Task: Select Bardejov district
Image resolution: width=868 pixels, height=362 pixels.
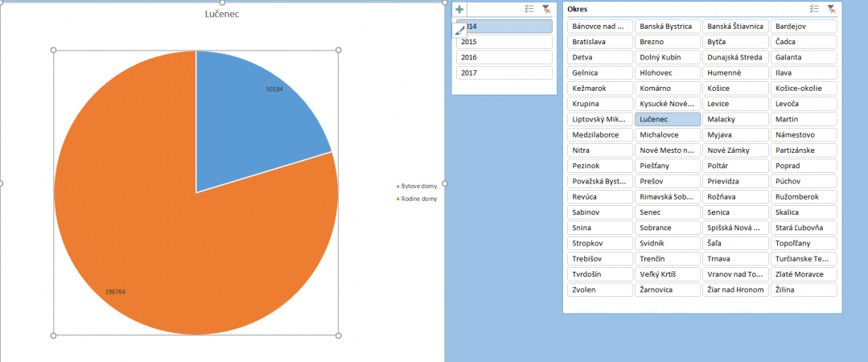Action: pos(803,26)
